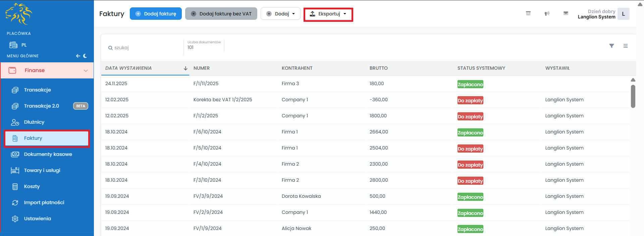Screen dimensions: 644x236
Task: Click the megaphone announcements icon
Action: 547,14
